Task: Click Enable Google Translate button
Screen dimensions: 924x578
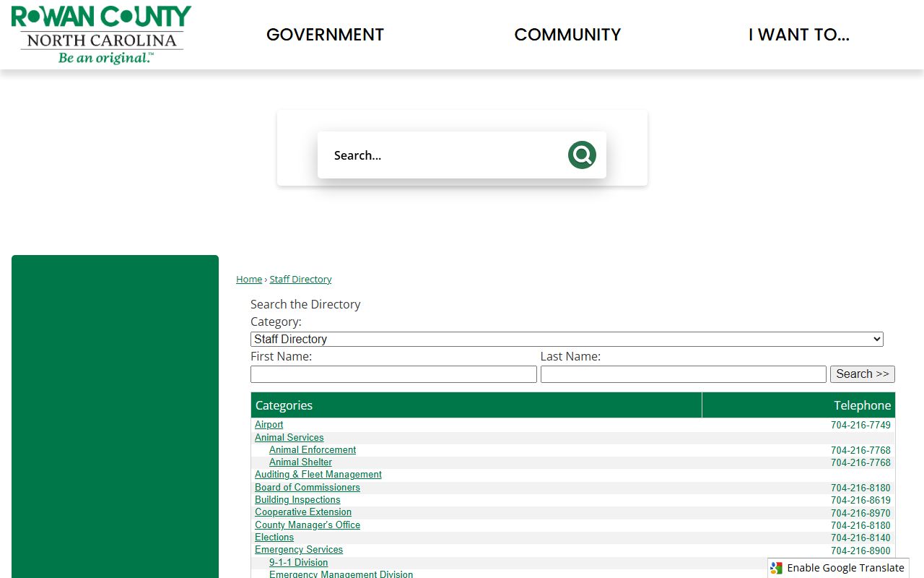Action: click(838, 568)
